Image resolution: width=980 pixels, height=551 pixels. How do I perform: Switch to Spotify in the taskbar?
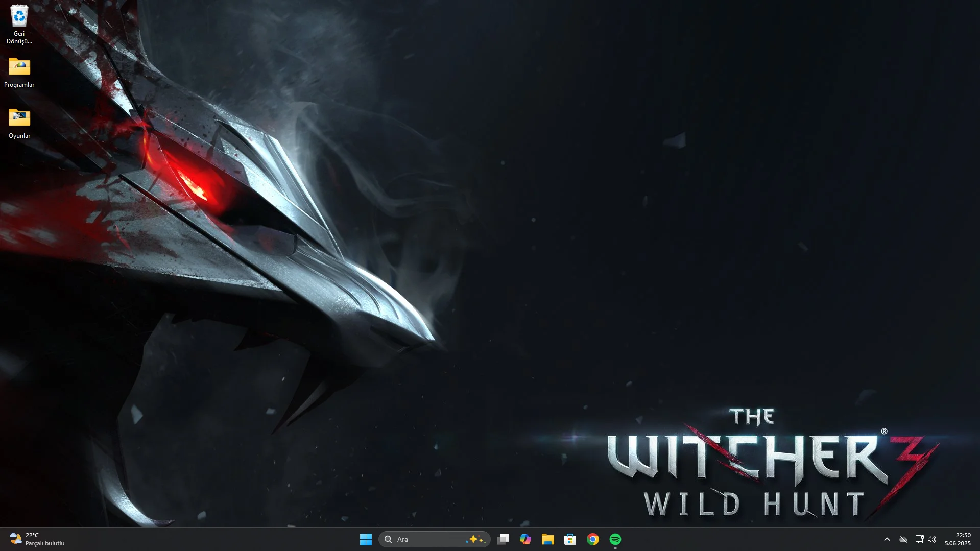click(615, 539)
